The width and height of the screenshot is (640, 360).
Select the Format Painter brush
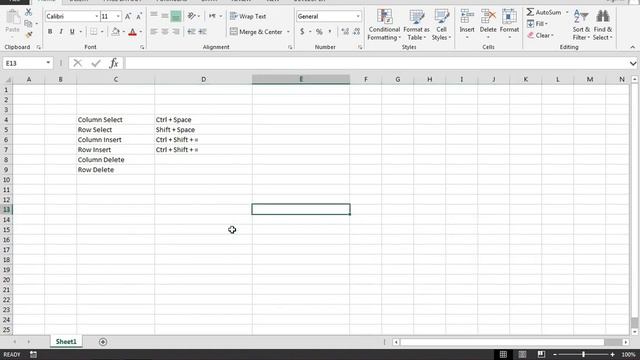tap(29, 35)
